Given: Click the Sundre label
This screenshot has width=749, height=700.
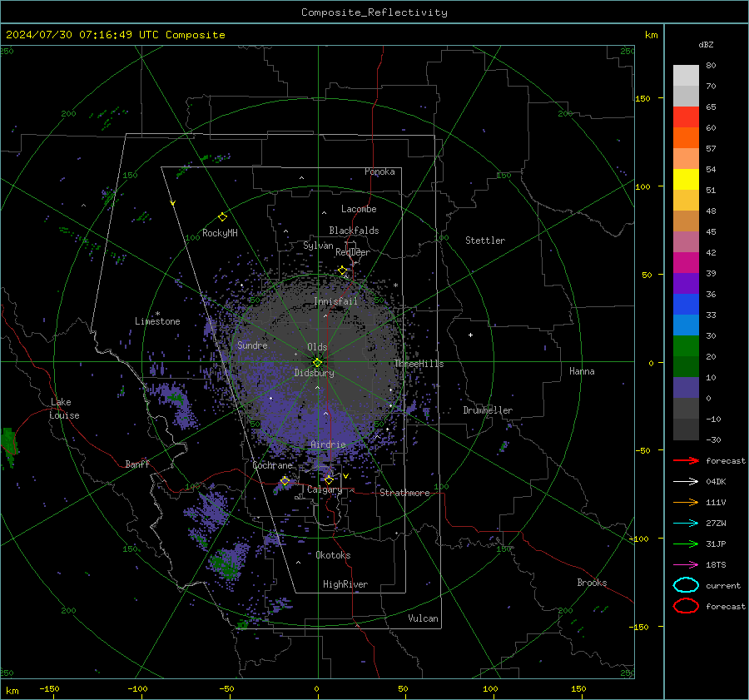Looking at the screenshot, I should [252, 345].
